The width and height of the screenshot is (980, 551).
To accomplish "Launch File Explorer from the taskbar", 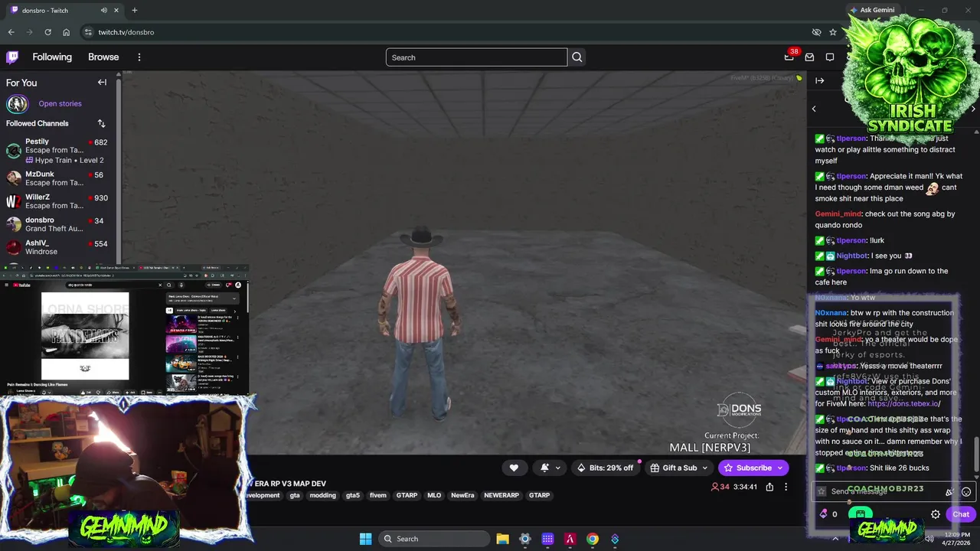I will 502,539.
